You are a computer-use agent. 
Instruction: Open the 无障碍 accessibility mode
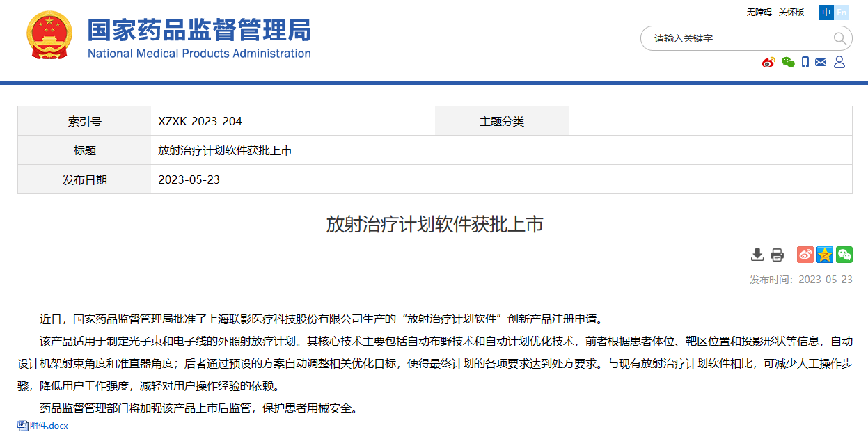(x=759, y=13)
